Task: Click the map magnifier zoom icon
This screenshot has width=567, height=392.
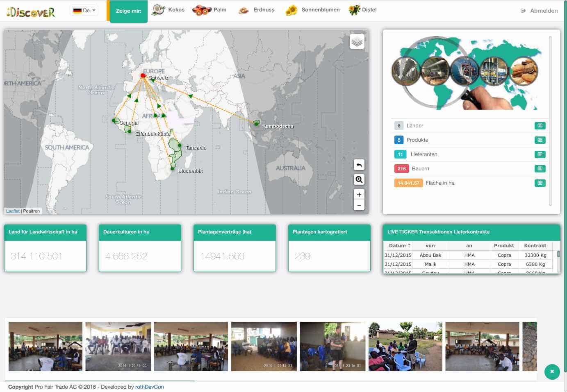Action: tap(359, 179)
